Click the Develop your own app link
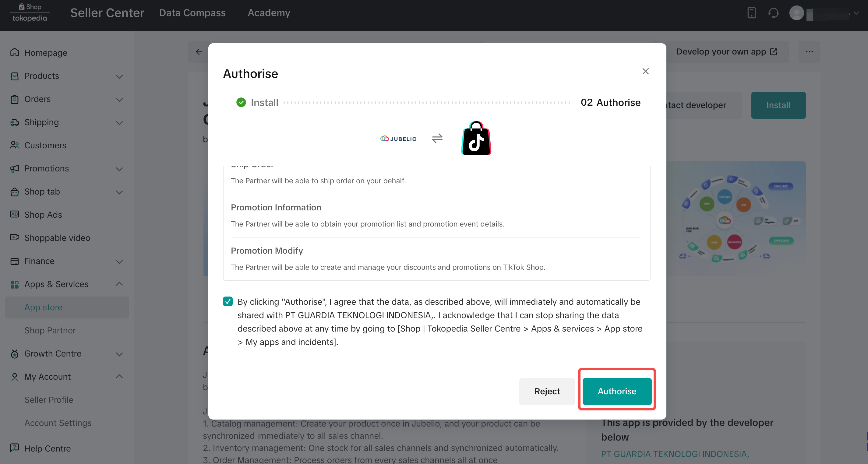 tap(727, 51)
